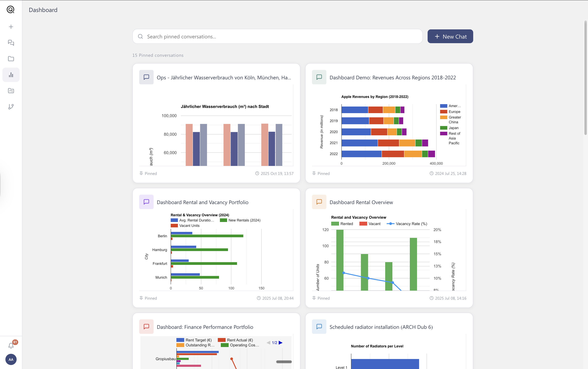Click Rented legend entry in Rental Overview

(x=342, y=223)
